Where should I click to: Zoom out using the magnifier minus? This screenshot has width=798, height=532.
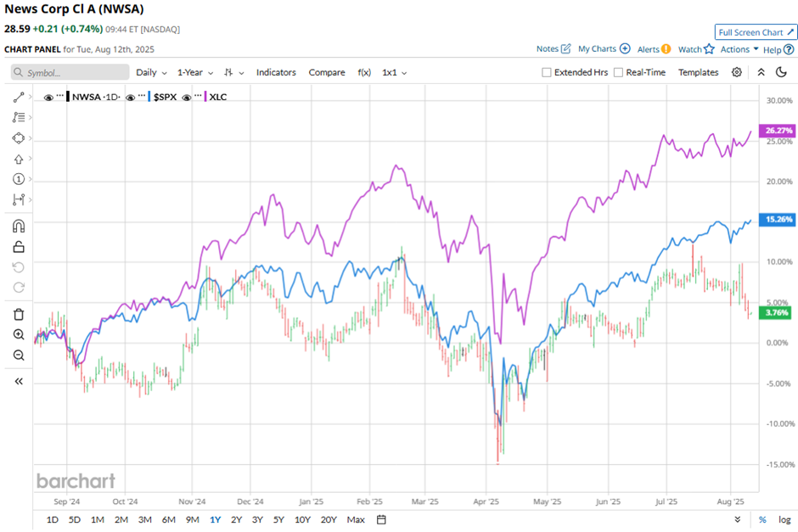[19, 355]
